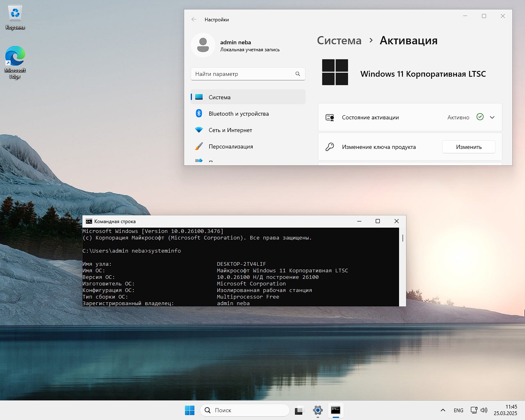Click the Система breadcrumb link
This screenshot has width=525, height=420.
[x=339, y=41]
